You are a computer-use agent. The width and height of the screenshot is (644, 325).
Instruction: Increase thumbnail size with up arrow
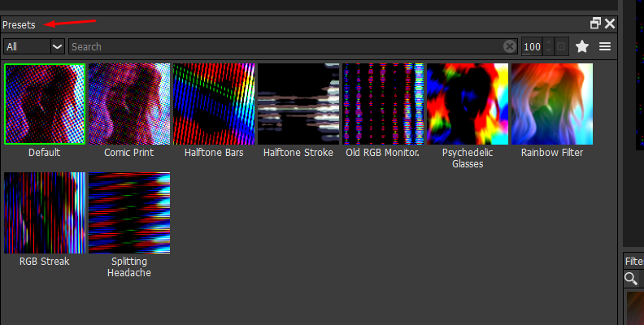click(x=548, y=43)
